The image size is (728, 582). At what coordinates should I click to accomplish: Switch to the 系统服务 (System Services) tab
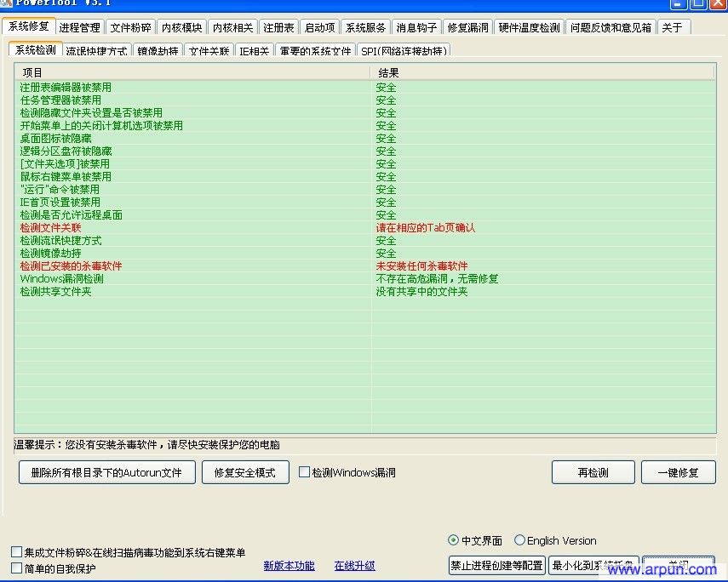click(x=365, y=26)
